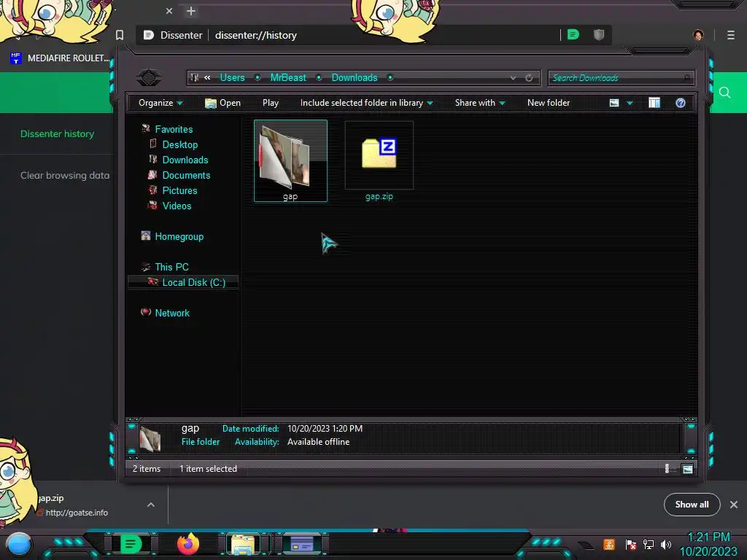Image resolution: width=747 pixels, height=560 pixels.
Task: Click Play in the explorer toolbar
Action: [270, 103]
